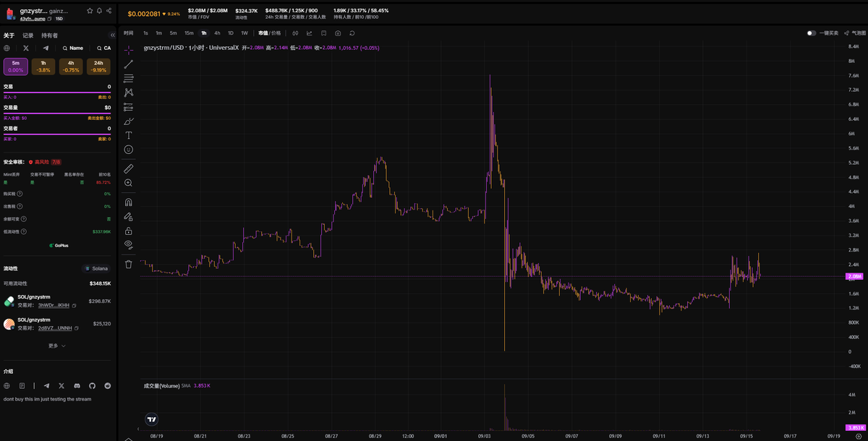Select active 1h chart interval
The width and height of the screenshot is (868, 441).
point(204,33)
